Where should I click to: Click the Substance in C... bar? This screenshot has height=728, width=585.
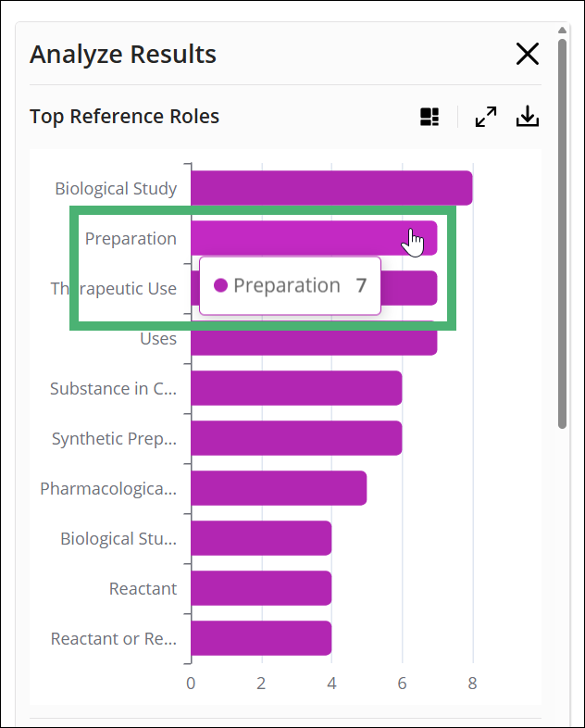(296, 388)
